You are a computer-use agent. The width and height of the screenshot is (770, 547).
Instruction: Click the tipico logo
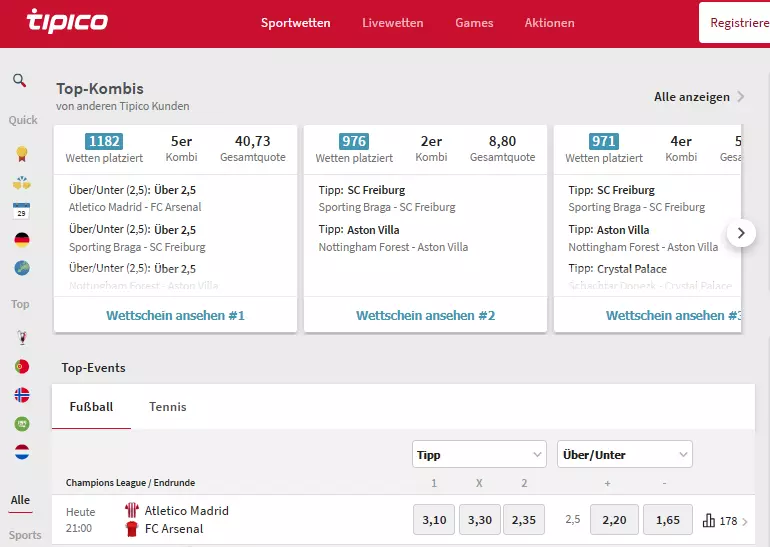(67, 22)
